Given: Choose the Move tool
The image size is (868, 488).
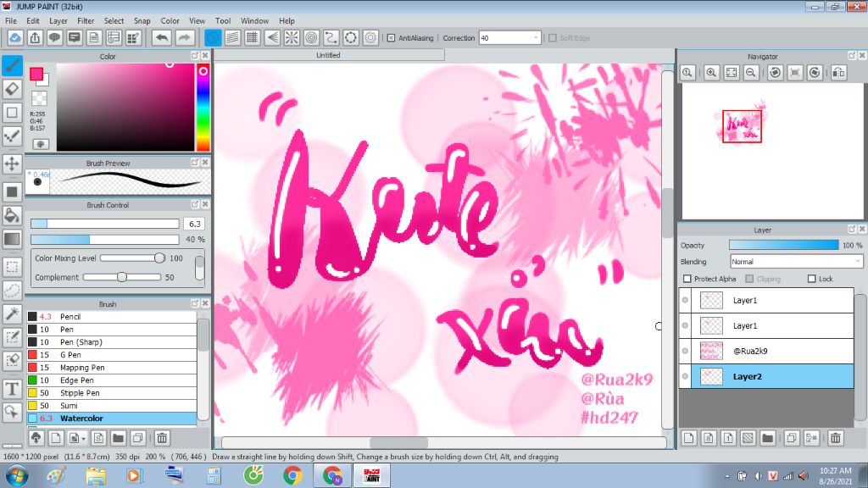Looking at the screenshot, I should tap(12, 164).
